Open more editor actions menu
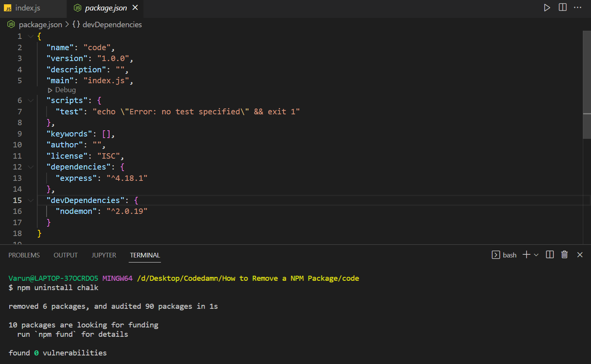591x364 pixels. tap(578, 7)
